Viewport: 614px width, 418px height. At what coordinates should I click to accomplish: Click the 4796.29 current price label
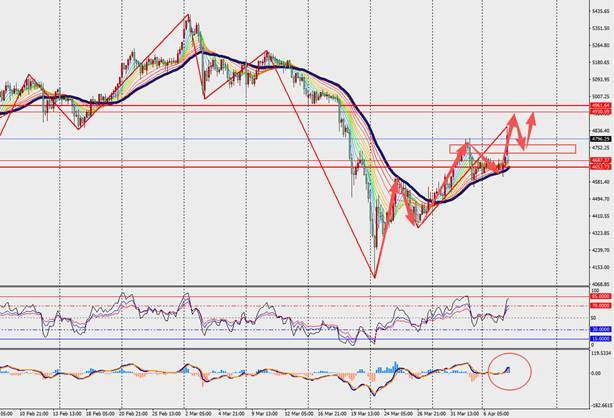tap(599, 139)
